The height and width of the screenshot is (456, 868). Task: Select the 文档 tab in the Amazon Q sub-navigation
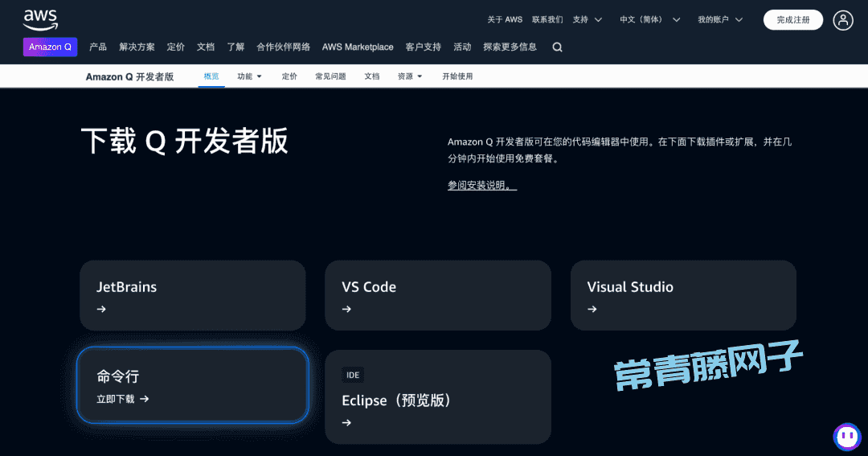click(x=372, y=76)
